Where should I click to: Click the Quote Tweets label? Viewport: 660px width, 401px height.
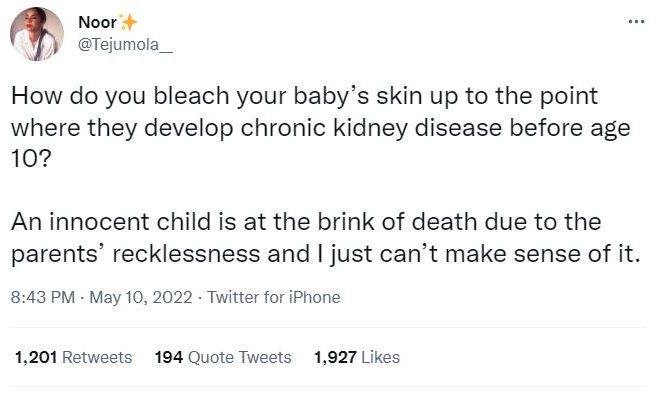click(x=241, y=357)
